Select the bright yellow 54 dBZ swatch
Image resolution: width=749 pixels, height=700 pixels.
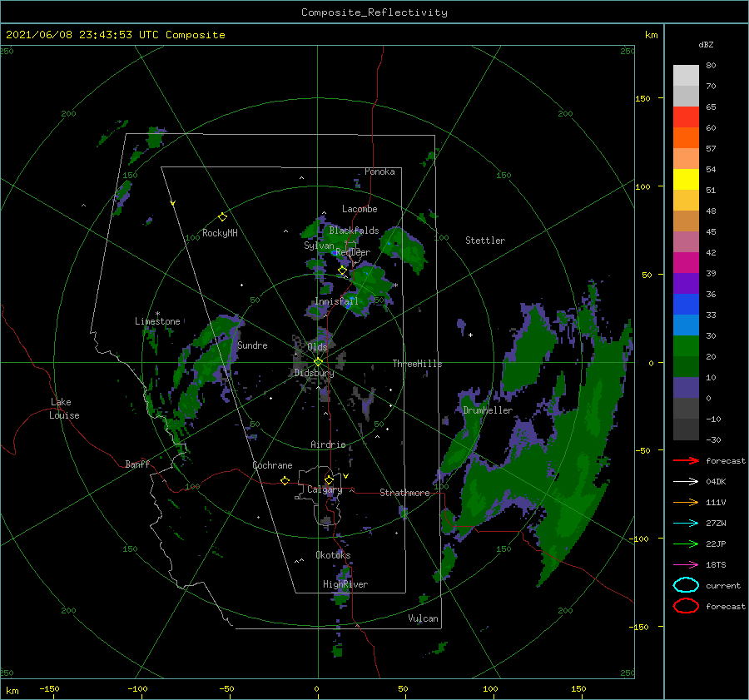[686, 179]
